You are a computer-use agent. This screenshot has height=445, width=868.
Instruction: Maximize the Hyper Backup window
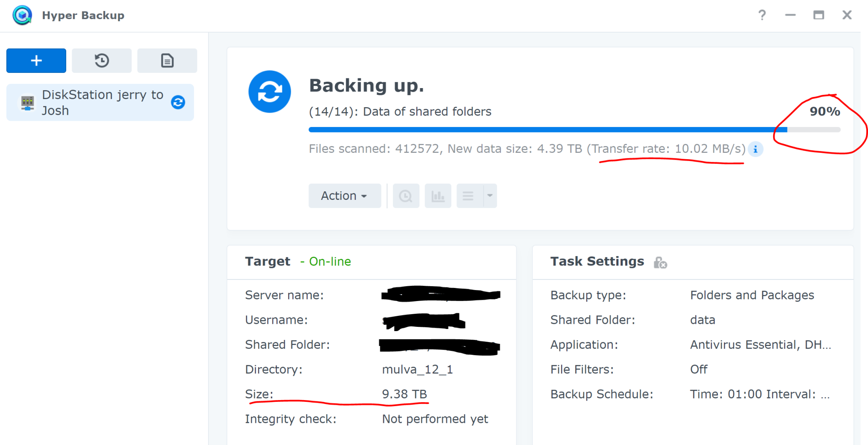pyautogui.click(x=818, y=15)
